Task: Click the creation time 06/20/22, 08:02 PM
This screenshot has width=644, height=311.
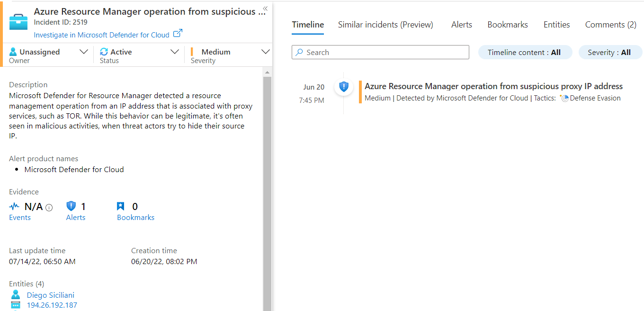Action: pos(164,262)
